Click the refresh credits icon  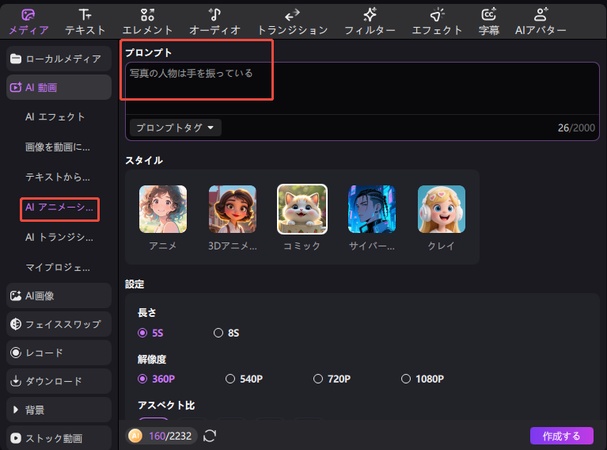[x=210, y=436]
